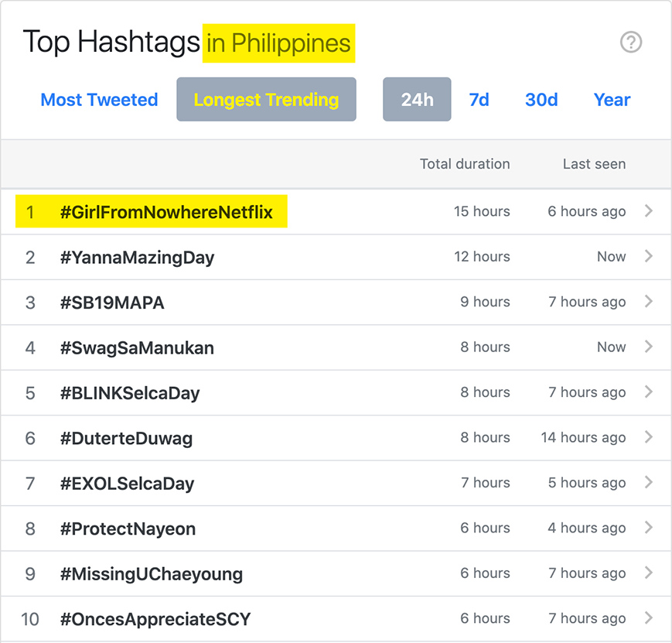Open the arrow for #ProtectNayeon

coord(649,527)
